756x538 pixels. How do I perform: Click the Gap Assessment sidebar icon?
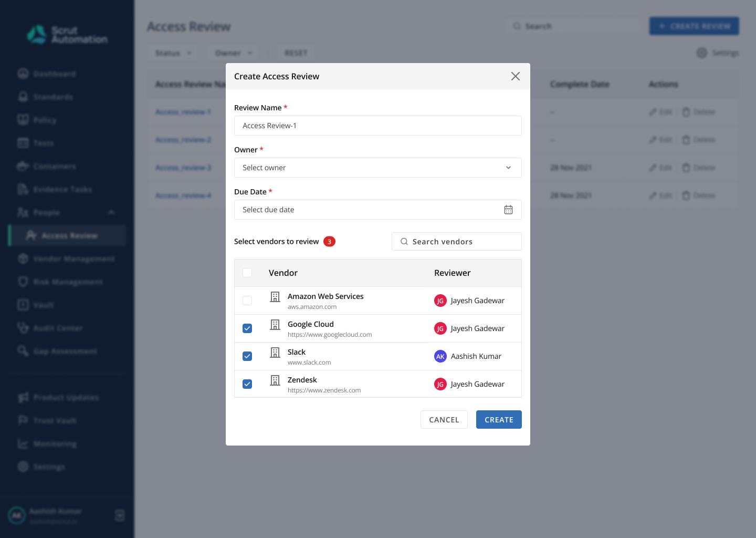[x=23, y=351]
